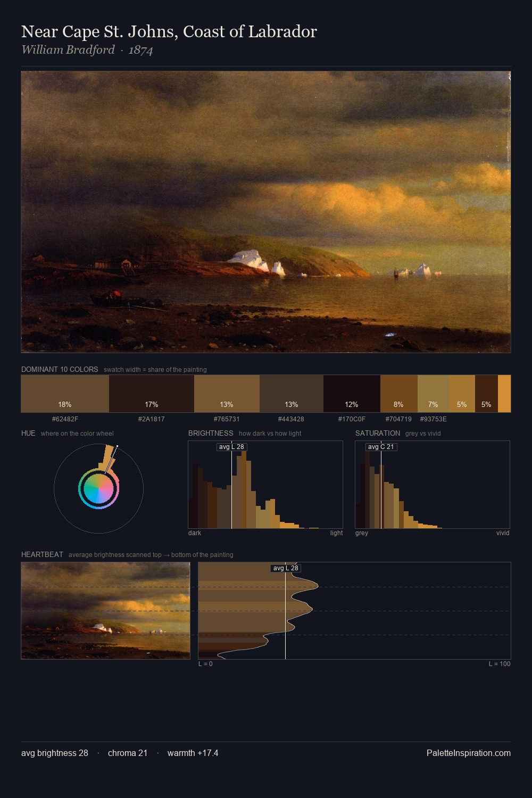
Task: Click the hex label '#62482F'
Action: pyautogui.click(x=65, y=419)
